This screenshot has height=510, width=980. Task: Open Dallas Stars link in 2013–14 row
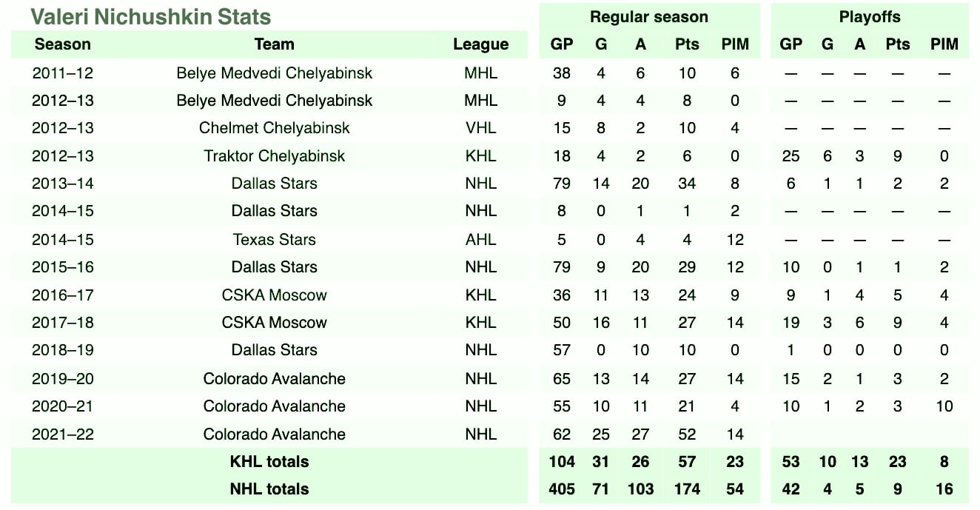[274, 183]
